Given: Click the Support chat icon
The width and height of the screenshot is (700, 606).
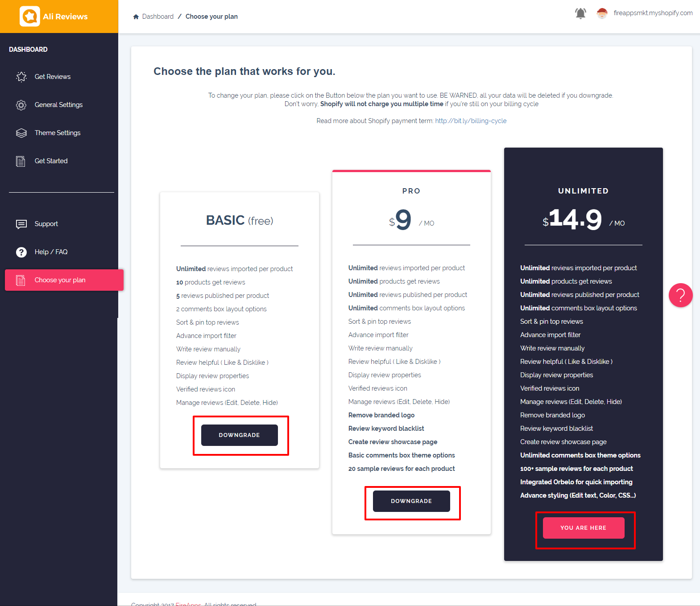Looking at the screenshot, I should pyautogui.click(x=21, y=224).
